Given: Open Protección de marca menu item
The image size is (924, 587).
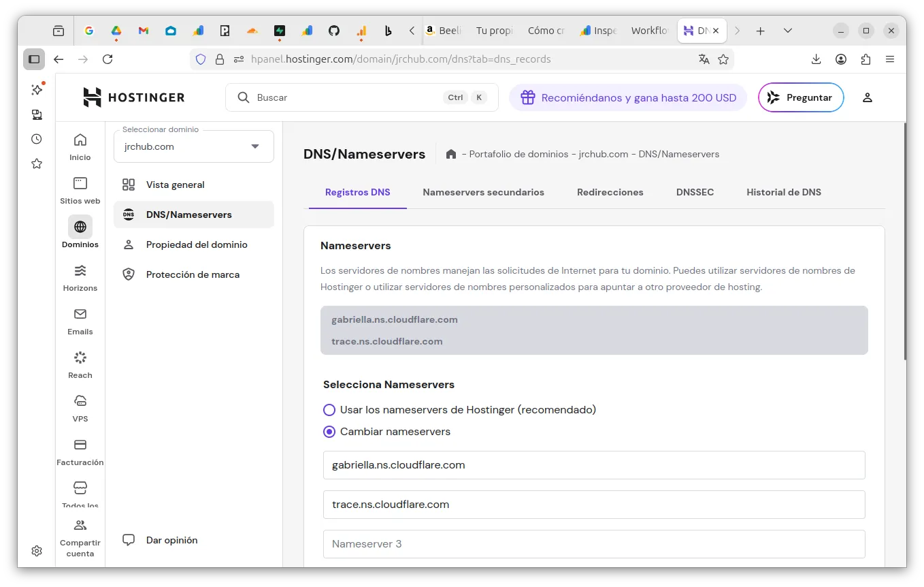Looking at the screenshot, I should (194, 274).
